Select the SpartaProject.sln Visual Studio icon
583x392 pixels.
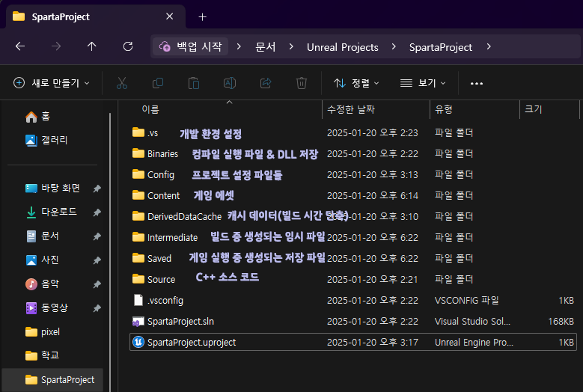coord(138,322)
